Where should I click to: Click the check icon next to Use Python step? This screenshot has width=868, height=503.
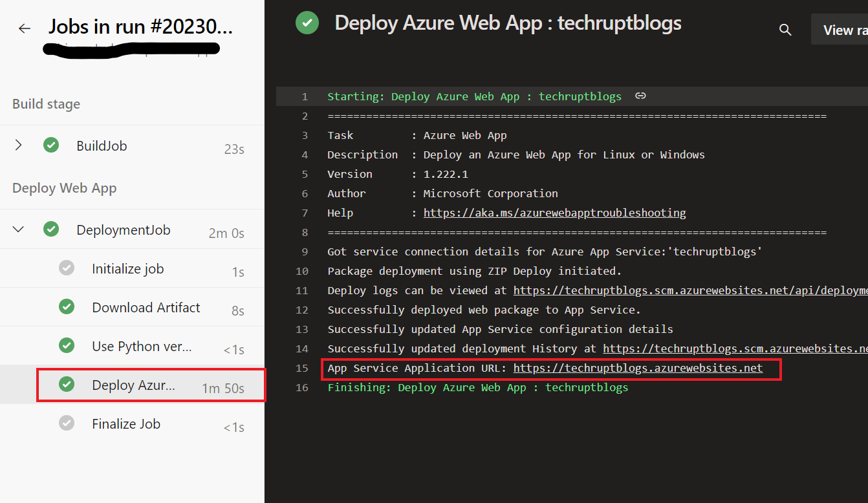point(67,345)
